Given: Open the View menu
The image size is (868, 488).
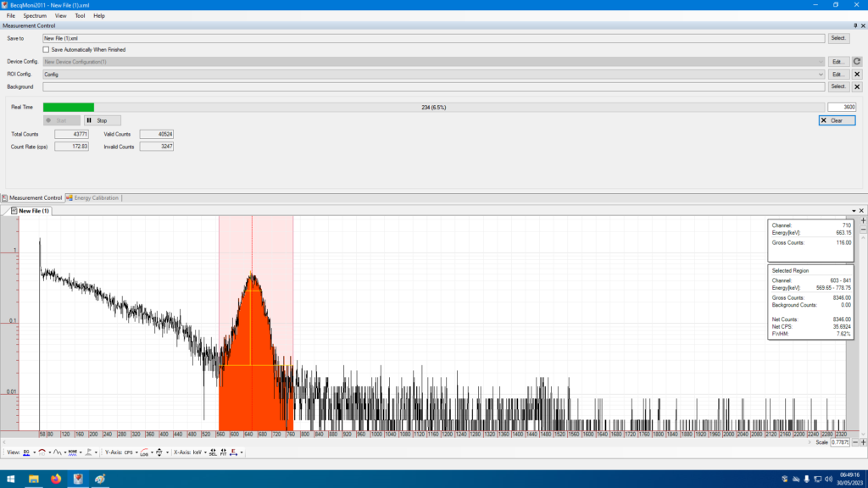Looking at the screenshot, I should click(x=60, y=15).
